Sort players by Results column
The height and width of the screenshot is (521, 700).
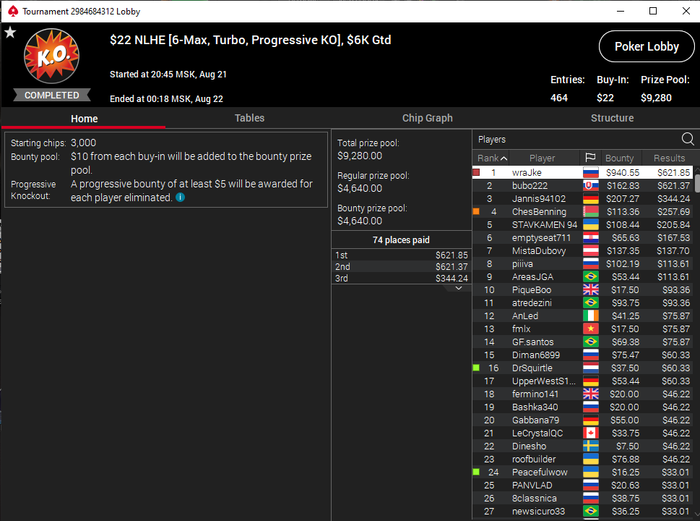(x=669, y=158)
